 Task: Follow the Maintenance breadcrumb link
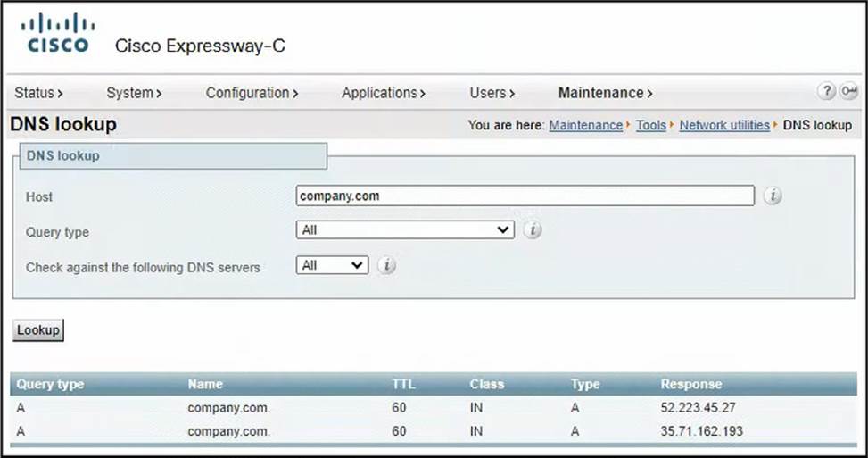tap(586, 126)
